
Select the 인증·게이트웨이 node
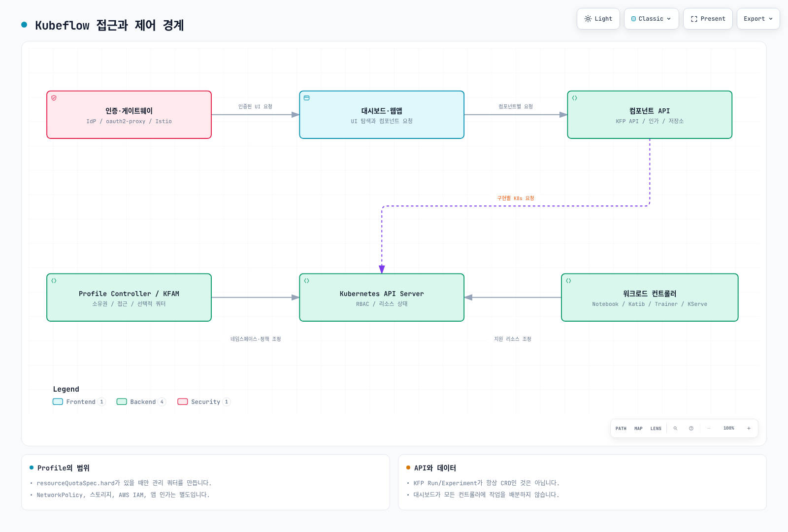click(129, 115)
